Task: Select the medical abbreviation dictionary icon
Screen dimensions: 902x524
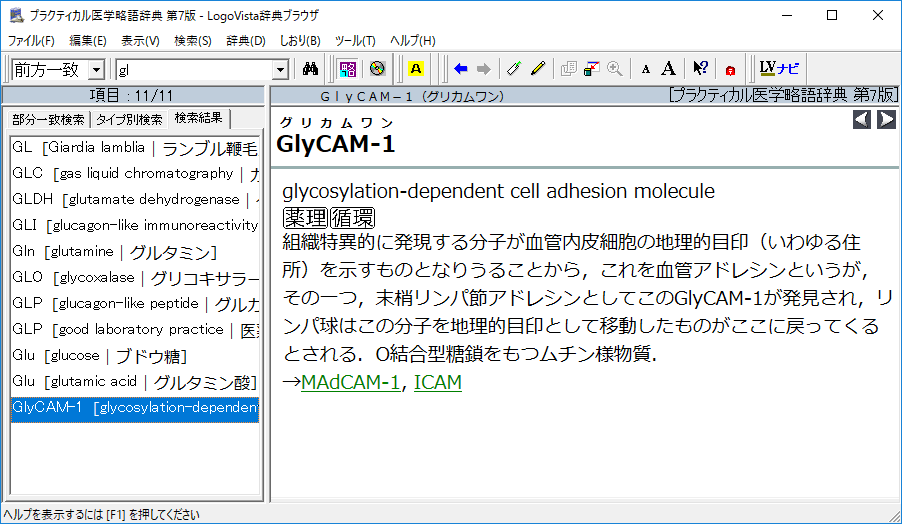Action: pos(348,69)
